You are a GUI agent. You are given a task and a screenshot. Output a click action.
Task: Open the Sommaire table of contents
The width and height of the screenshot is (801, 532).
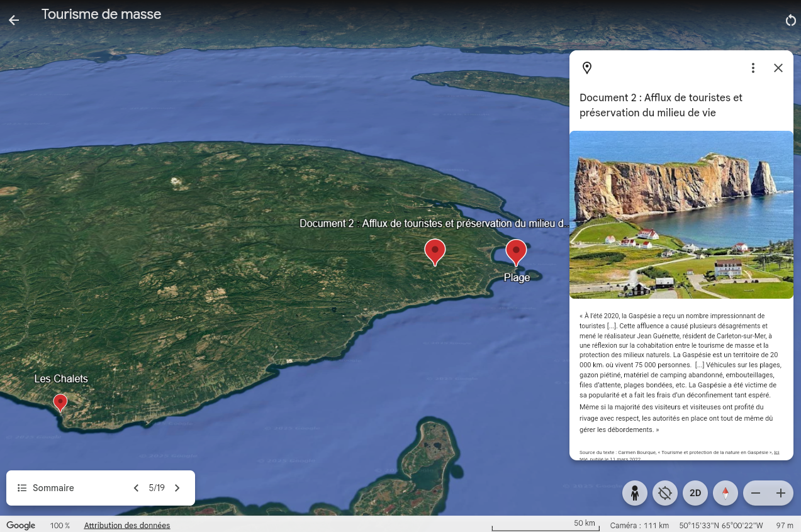coord(46,488)
